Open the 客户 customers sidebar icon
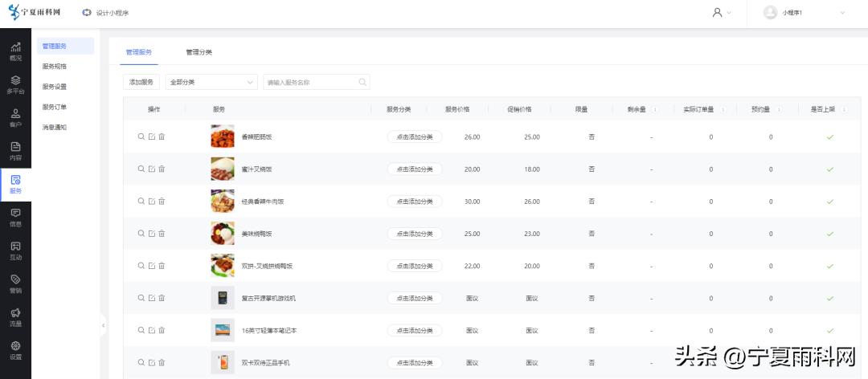868x379 pixels. click(15, 118)
